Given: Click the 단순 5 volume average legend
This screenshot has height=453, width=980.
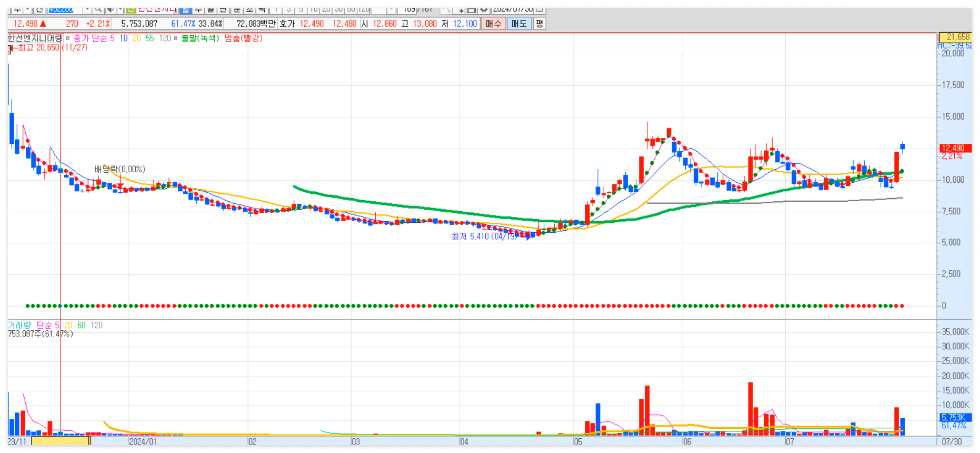Looking at the screenshot, I should (47, 325).
